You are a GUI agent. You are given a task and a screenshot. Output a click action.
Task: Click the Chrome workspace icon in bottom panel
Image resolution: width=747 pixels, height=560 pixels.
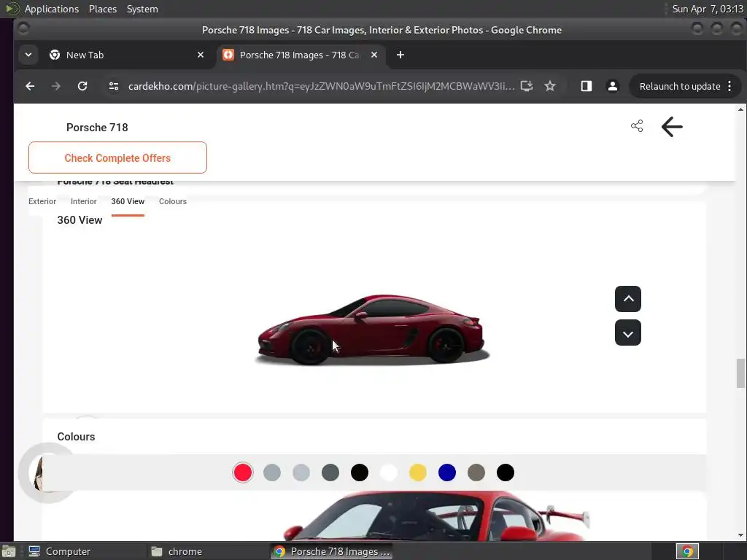tap(687, 551)
